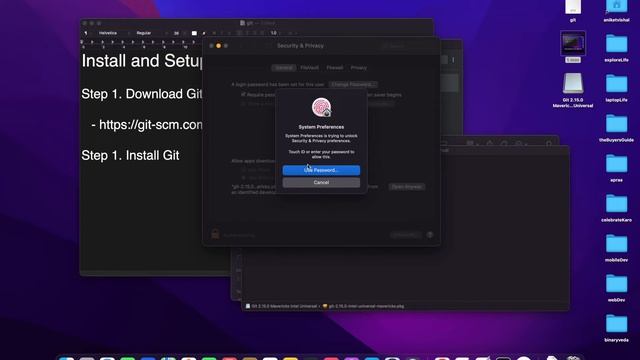Image resolution: width=640 pixels, height=360 pixels.
Task: Click the padlock icon in Security & Privacy
Action: pos(215,234)
